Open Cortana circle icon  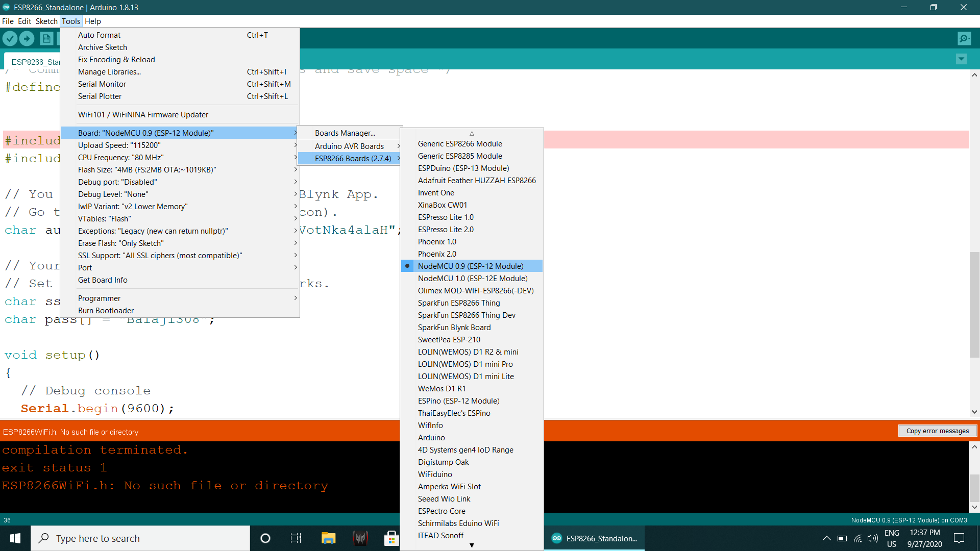tap(265, 538)
